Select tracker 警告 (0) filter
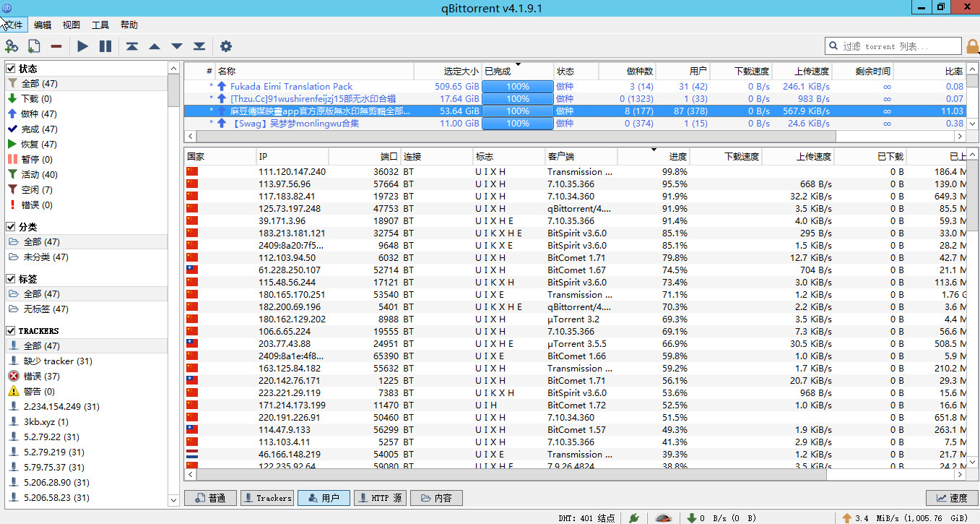 [39, 392]
